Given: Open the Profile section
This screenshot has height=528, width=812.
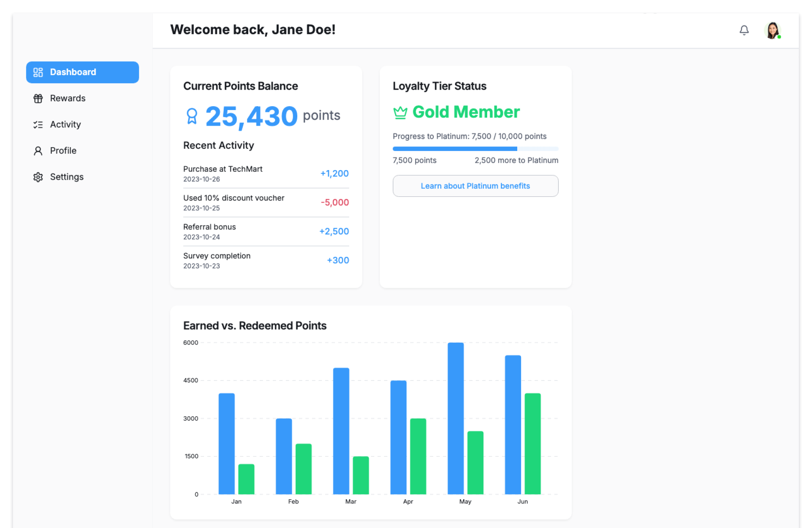Looking at the screenshot, I should tap(63, 151).
